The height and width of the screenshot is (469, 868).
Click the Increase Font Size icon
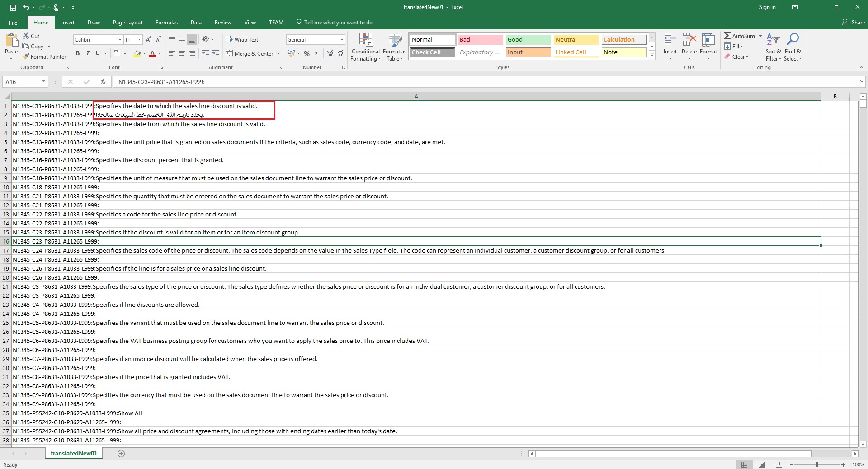(149, 40)
